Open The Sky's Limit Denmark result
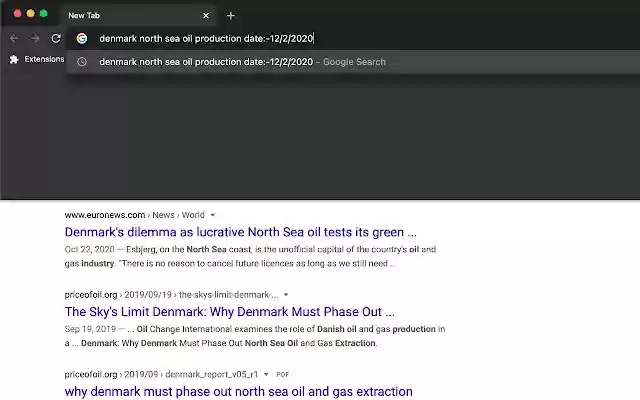This screenshot has width=640, height=400. pyautogui.click(x=229, y=311)
